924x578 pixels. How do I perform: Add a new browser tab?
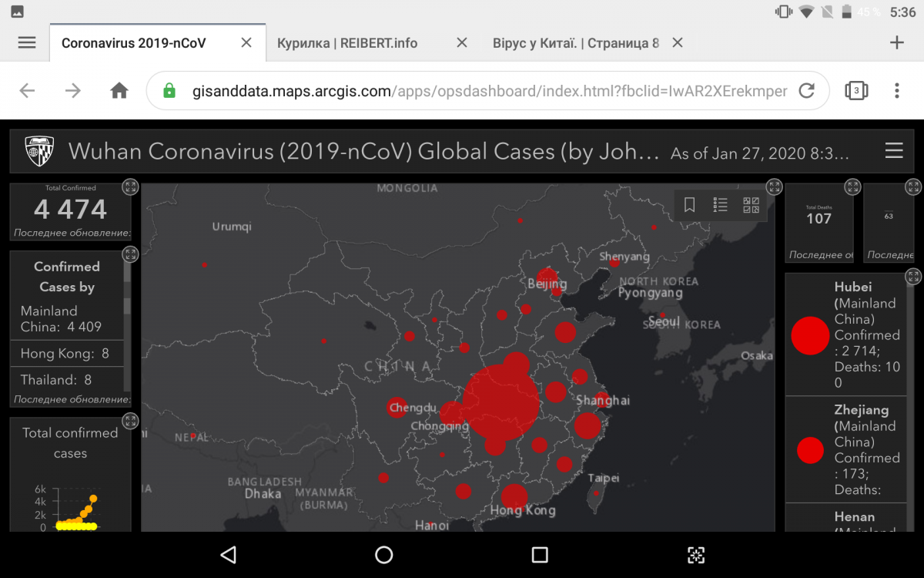pyautogui.click(x=897, y=43)
